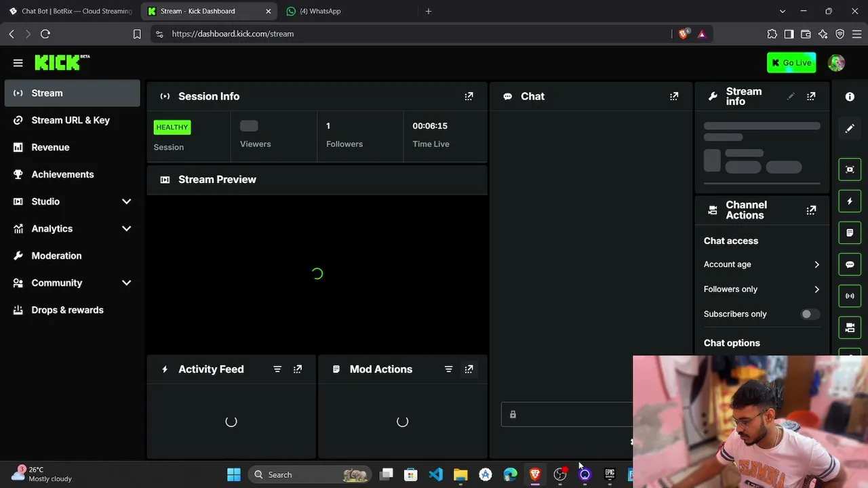Click the locked chat message input
The image size is (868, 488).
[x=567, y=414]
